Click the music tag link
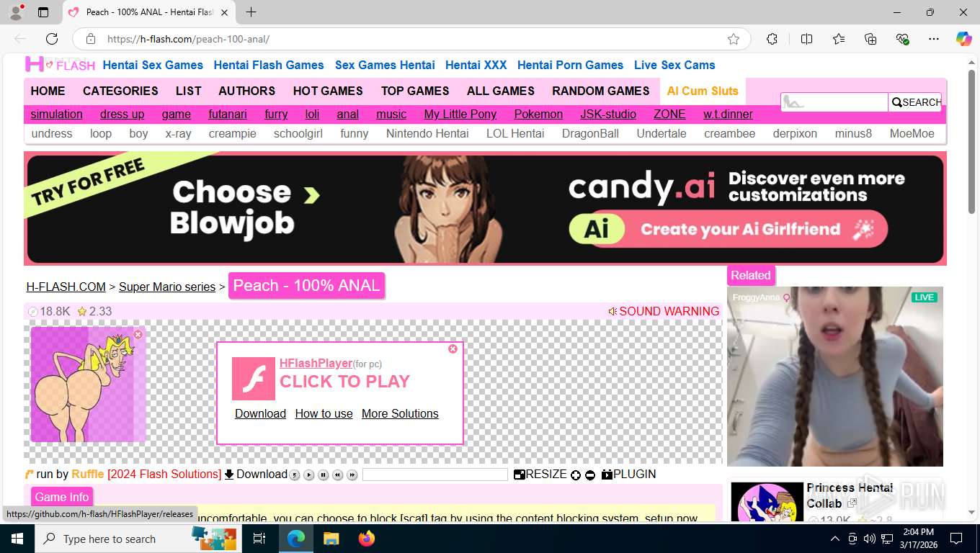 click(391, 114)
